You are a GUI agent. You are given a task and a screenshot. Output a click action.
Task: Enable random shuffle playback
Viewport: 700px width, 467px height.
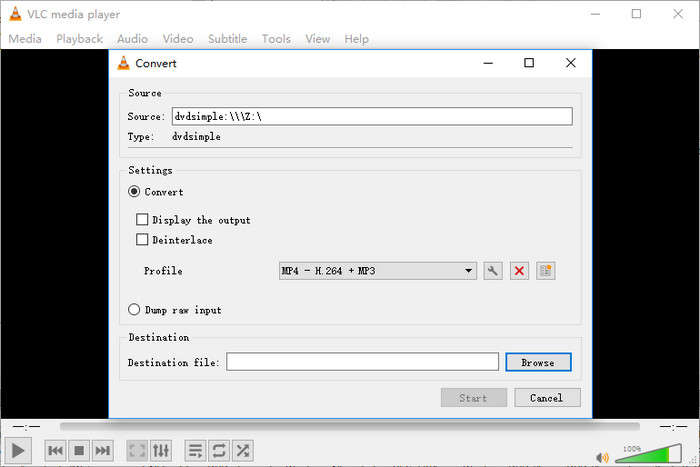point(243,450)
